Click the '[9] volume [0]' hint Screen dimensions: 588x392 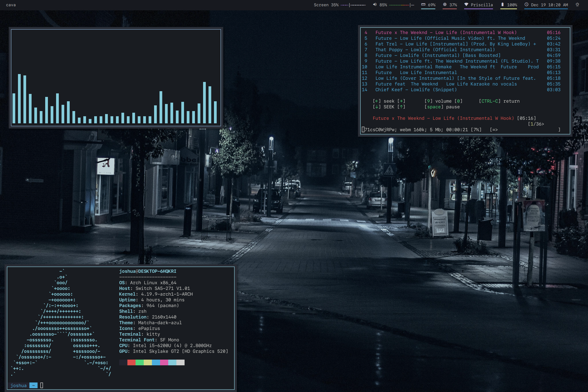tap(443, 101)
